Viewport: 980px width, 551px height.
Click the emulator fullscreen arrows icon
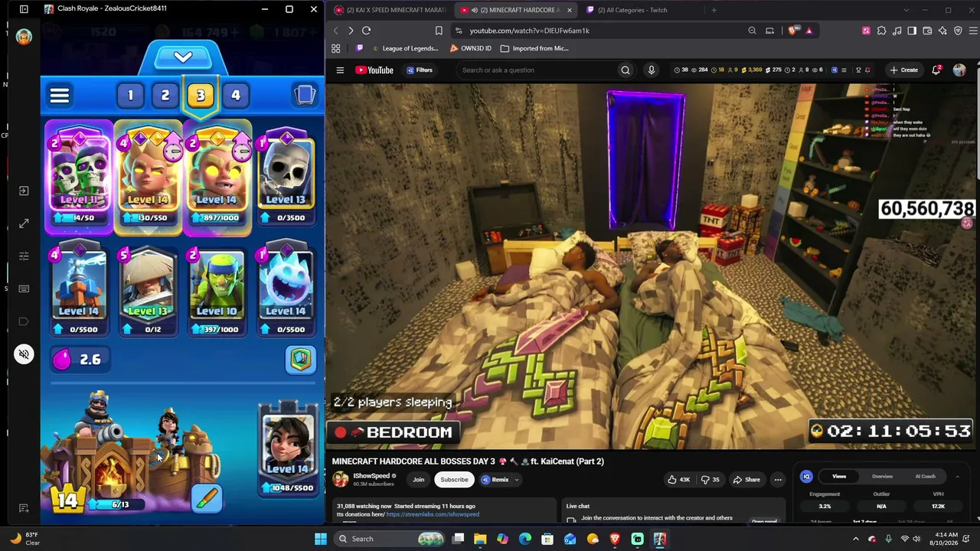click(24, 223)
